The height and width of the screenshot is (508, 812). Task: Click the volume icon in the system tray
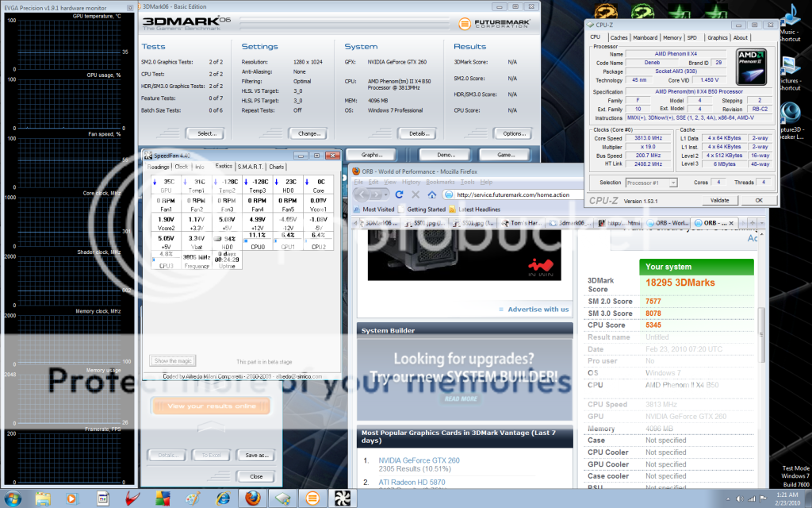[740, 498]
